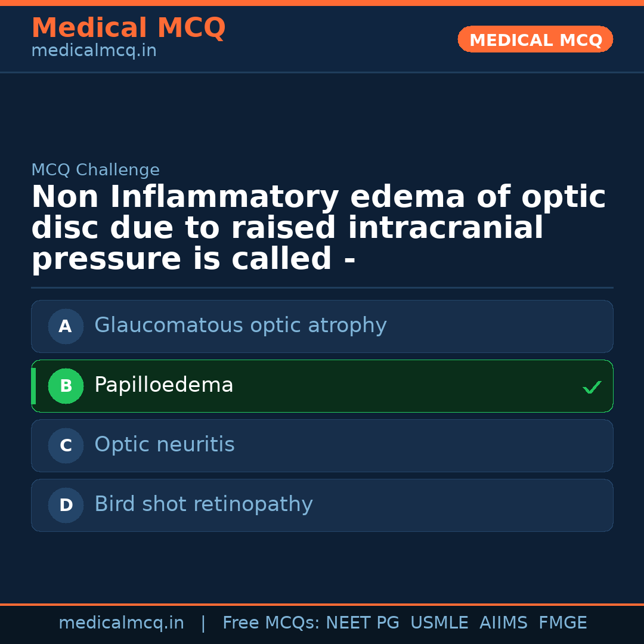Click USMLE in the footer
644x644 pixels.
tap(439, 623)
